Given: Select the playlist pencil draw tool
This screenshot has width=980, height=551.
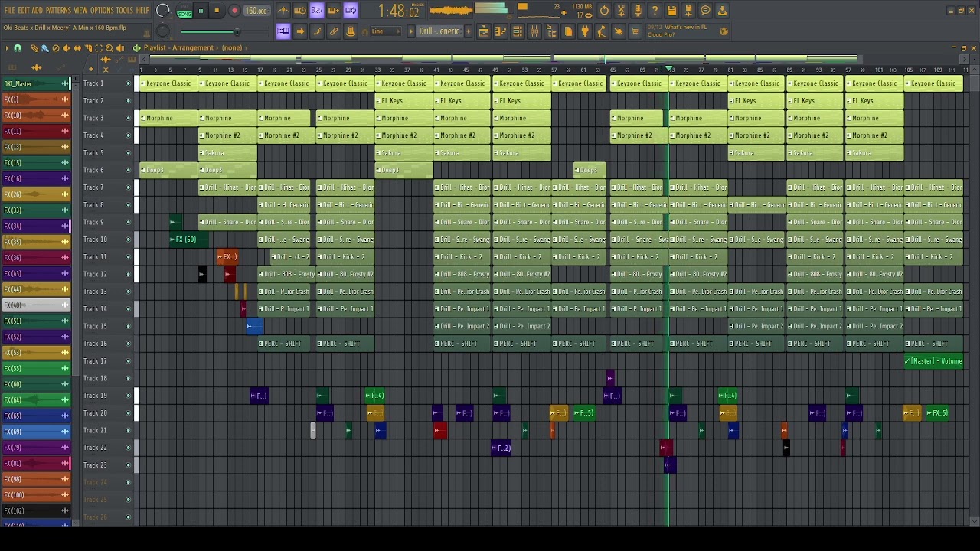Looking at the screenshot, I should (34, 48).
